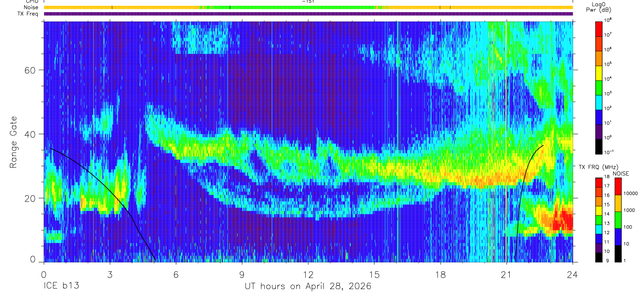Viewport: 644px width, 297px height.
Task: Click the yellow band of the Lag0 Pwr colorbar
Action: point(599,72)
